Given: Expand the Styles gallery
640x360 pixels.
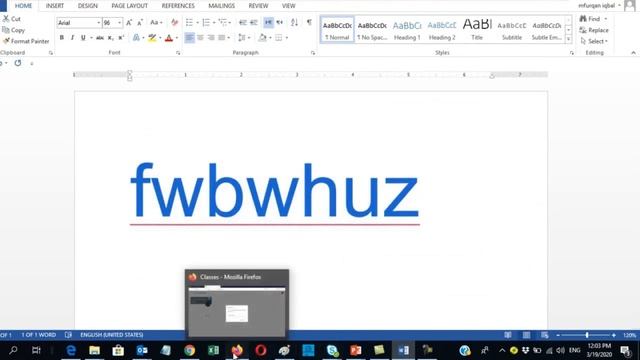Looking at the screenshot, I should coord(568,39).
